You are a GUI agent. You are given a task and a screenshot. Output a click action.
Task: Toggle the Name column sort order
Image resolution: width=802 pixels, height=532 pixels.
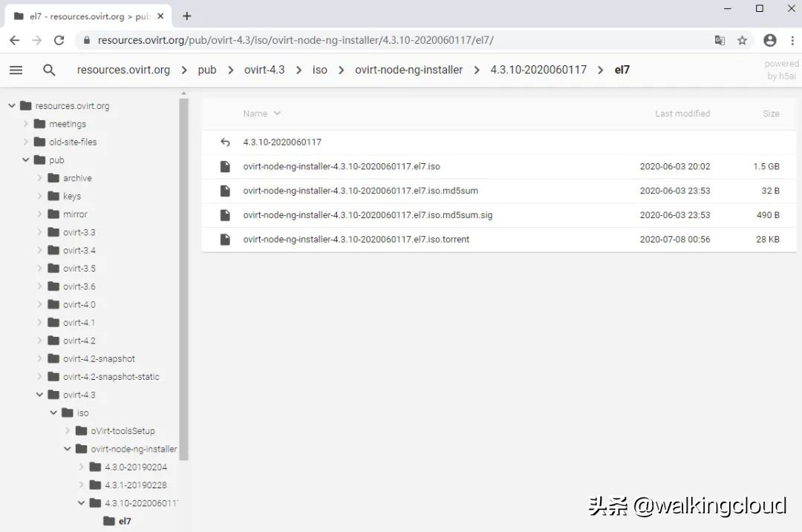261,113
